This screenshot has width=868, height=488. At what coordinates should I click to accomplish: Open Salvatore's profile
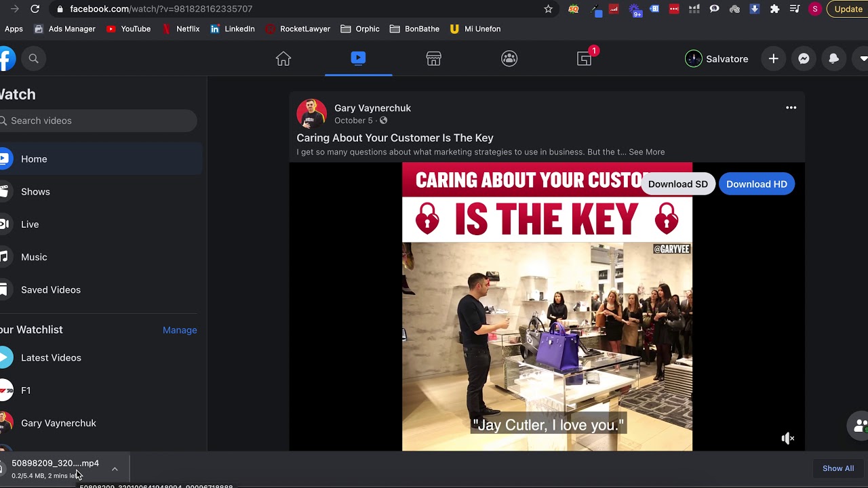717,59
